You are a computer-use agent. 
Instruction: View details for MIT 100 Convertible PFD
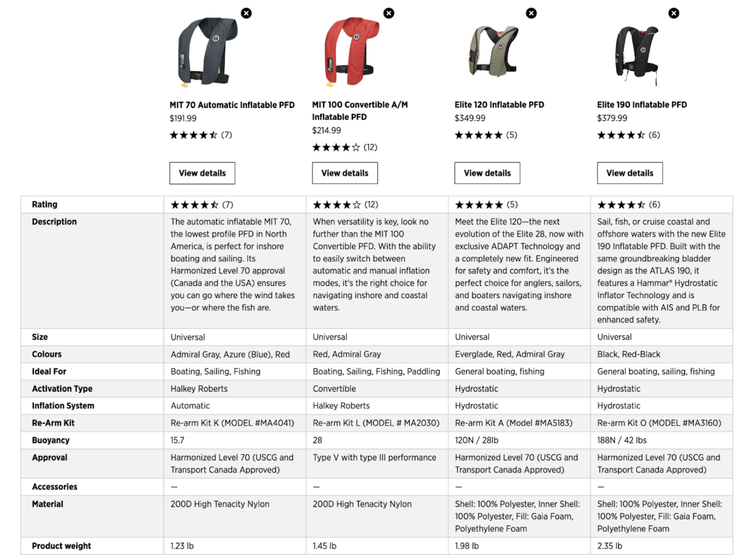coord(345,173)
